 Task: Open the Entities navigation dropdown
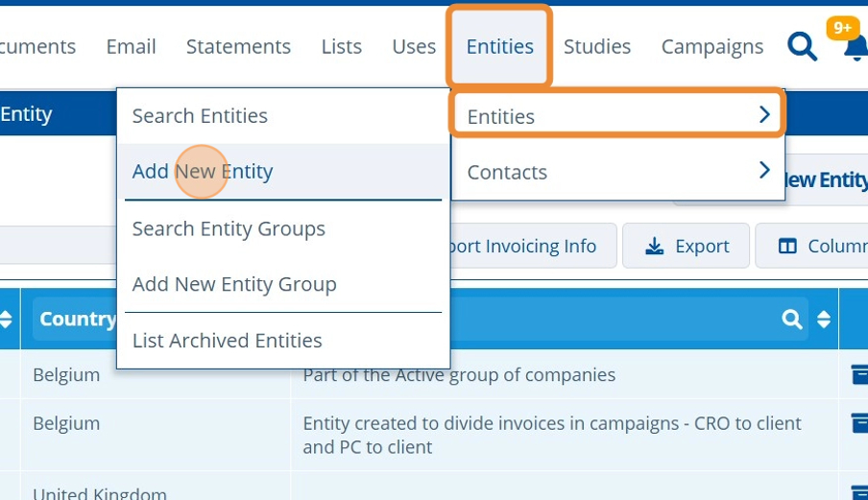(499, 46)
